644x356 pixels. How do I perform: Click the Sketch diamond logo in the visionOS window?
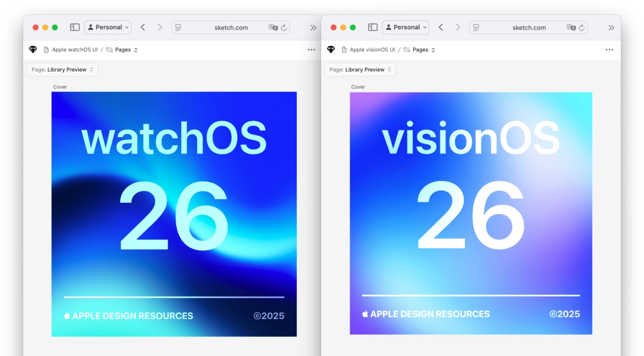click(x=331, y=50)
